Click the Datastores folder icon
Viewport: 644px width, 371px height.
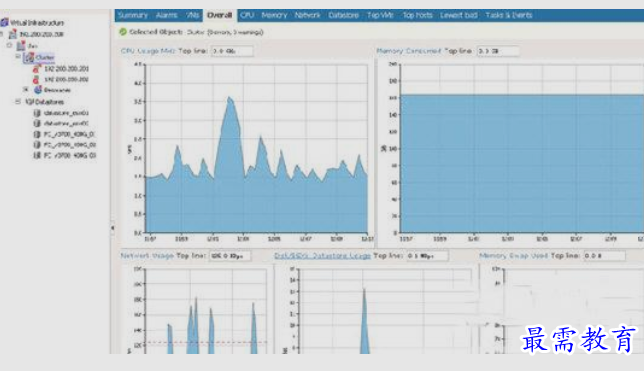[x=29, y=101]
